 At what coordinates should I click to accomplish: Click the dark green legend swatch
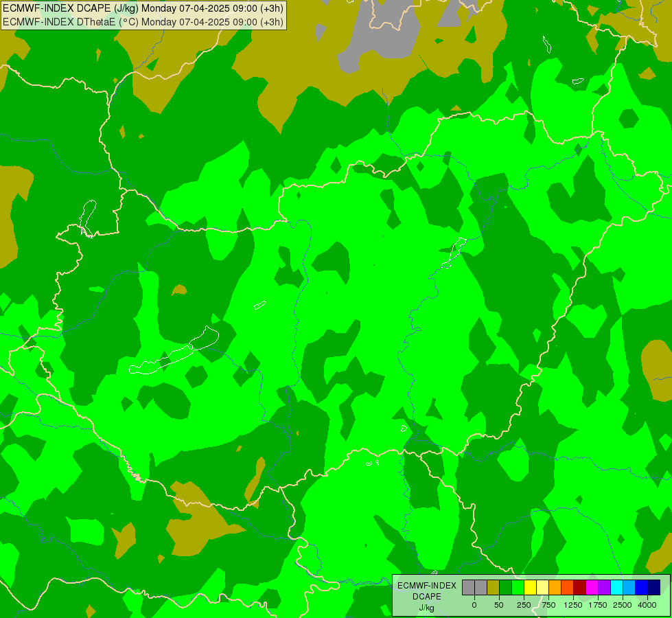pos(506,588)
